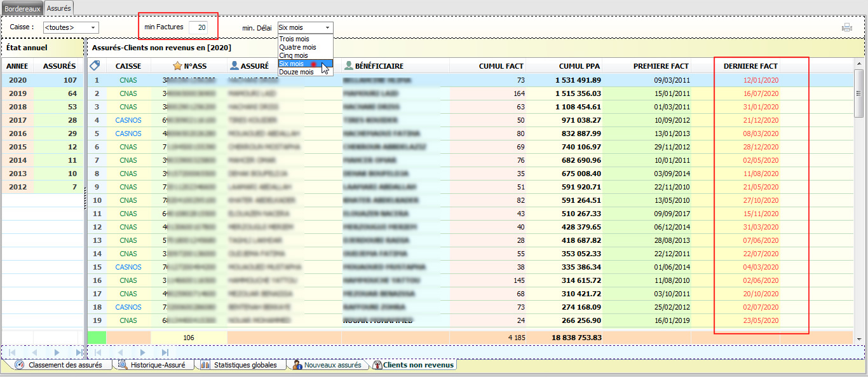Open the Caisse dropdown

[x=94, y=27]
